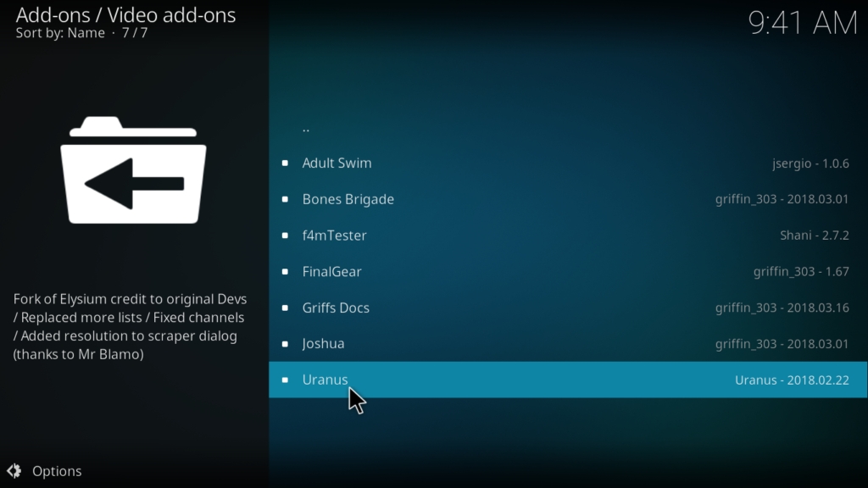Open the highlighted Uranus add-on
This screenshot has width=868, height=488.
coord(568,380)
